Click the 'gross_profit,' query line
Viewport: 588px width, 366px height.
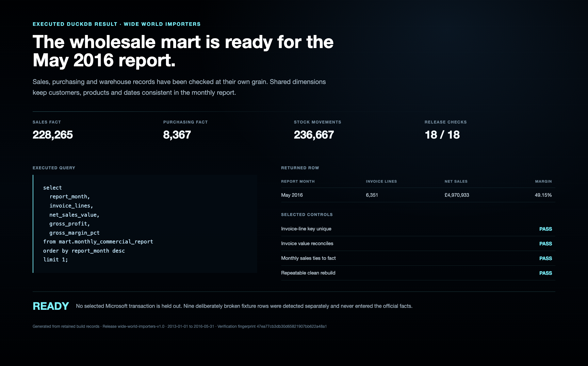click(70, 224)
